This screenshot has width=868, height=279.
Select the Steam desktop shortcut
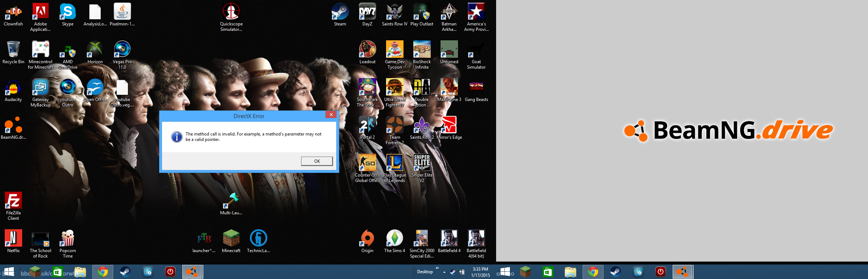pyautogui.click(x=340, y=15)
